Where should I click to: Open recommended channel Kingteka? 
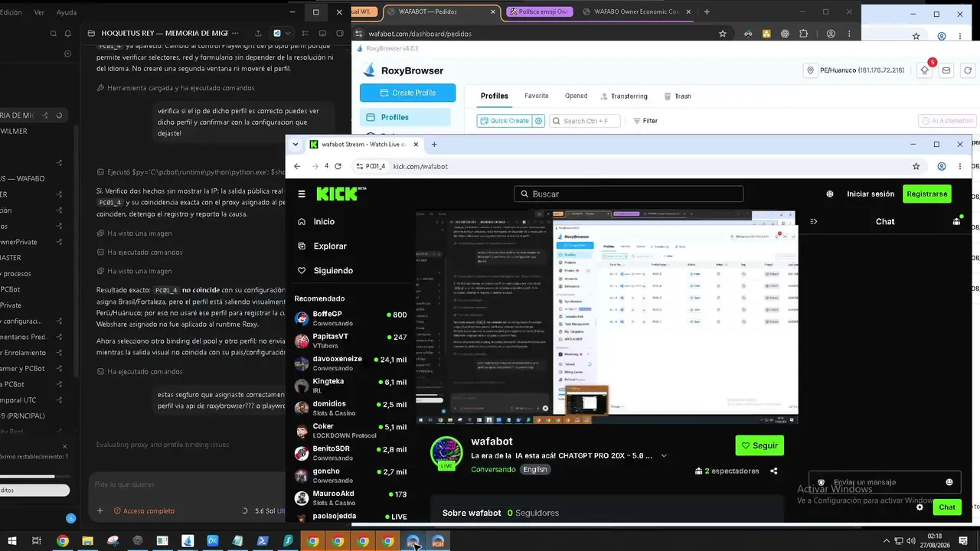point(351,385)
